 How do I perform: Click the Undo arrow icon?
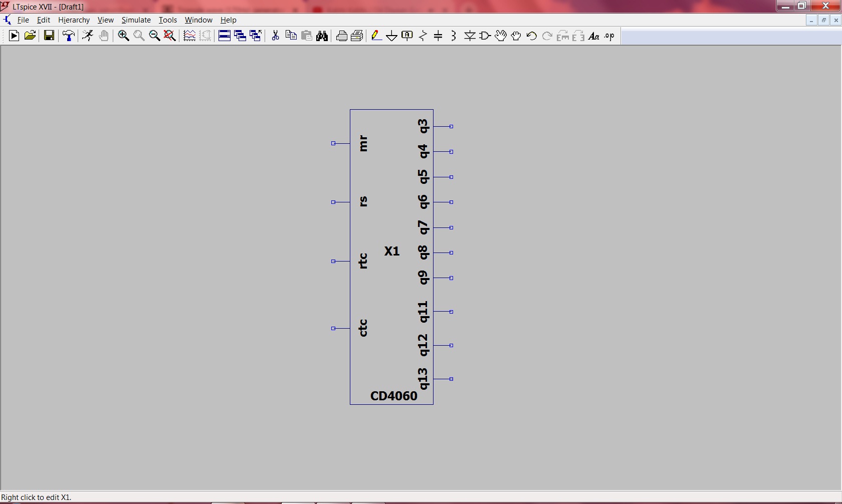(x=532, y=36)
